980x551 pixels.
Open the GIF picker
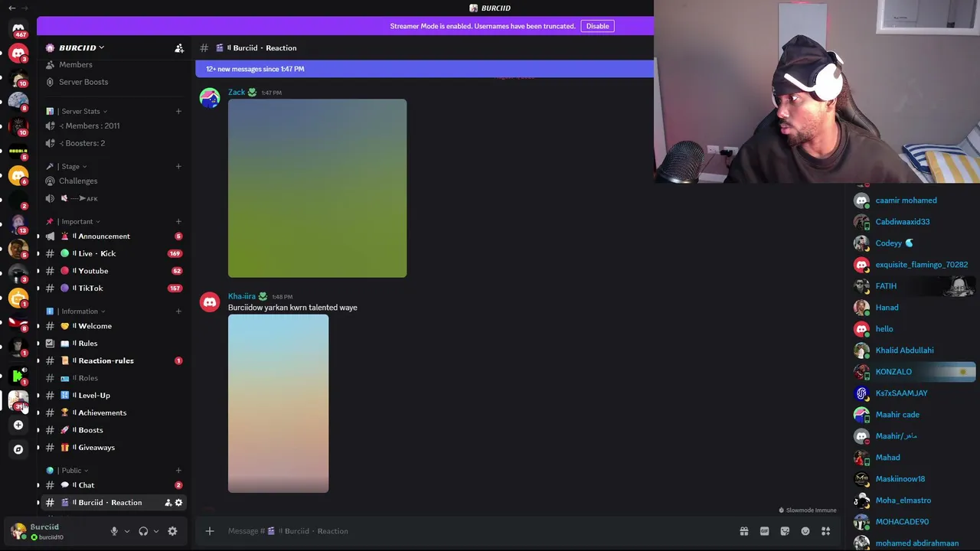pyautogui.click(x=764, y=531)
